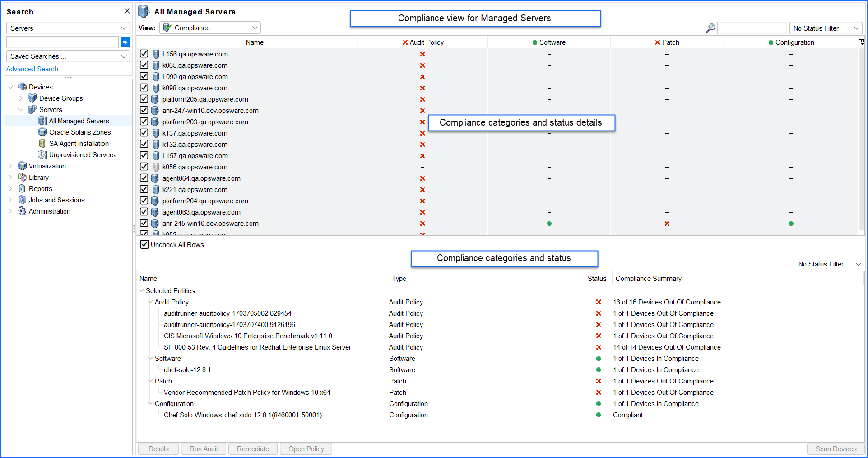
Task: Select the Oracle Solaris Zones server icon
Action: [x=42, y=132]
